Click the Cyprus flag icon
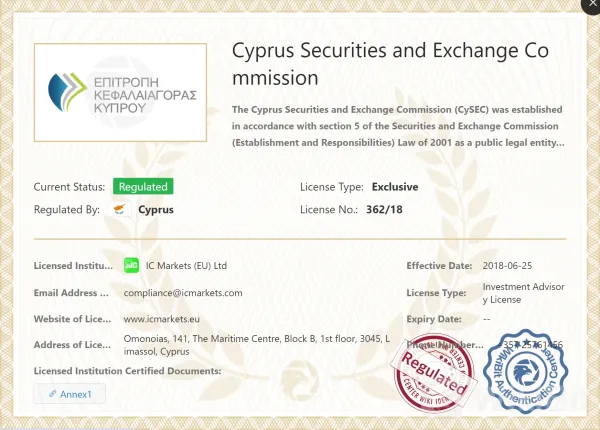This screenshot has height=430, width=600. [120, 210]
